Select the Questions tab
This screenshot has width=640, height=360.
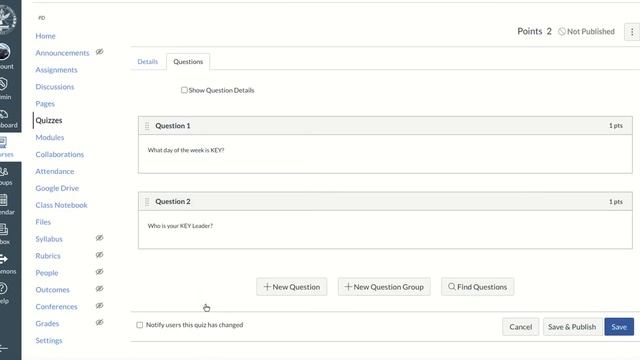(188, 62)
